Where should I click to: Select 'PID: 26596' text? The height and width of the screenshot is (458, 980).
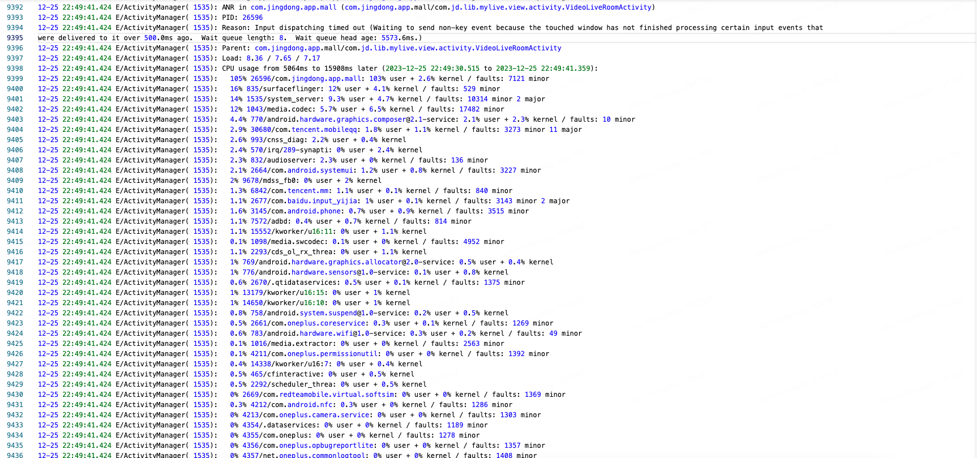[x=242, y=18]
